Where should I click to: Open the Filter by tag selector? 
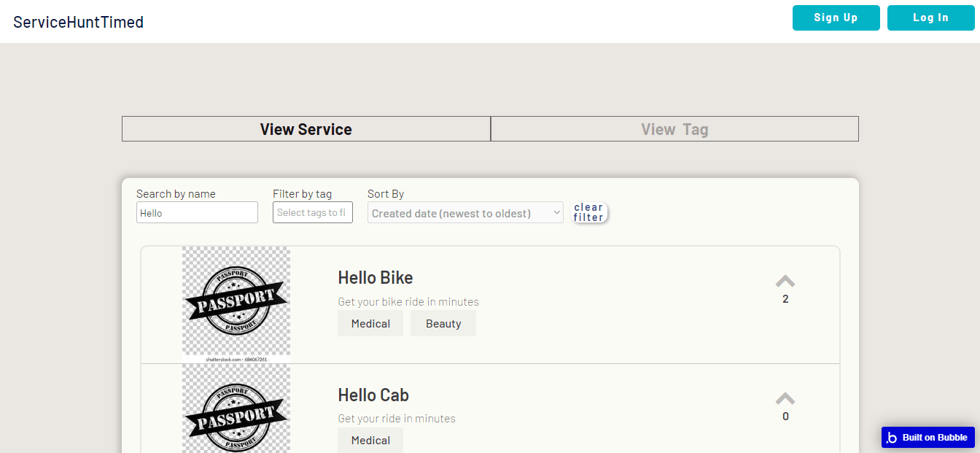pos(312,213)
